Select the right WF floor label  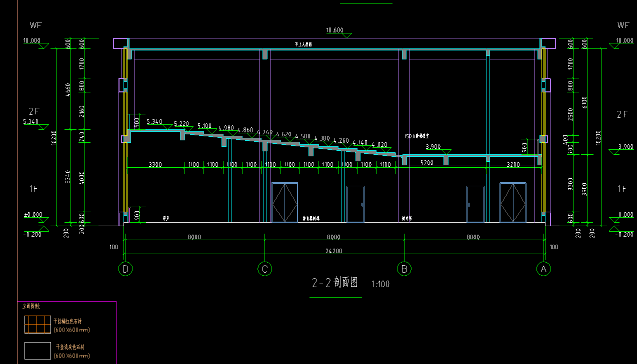tap(623, 25)
